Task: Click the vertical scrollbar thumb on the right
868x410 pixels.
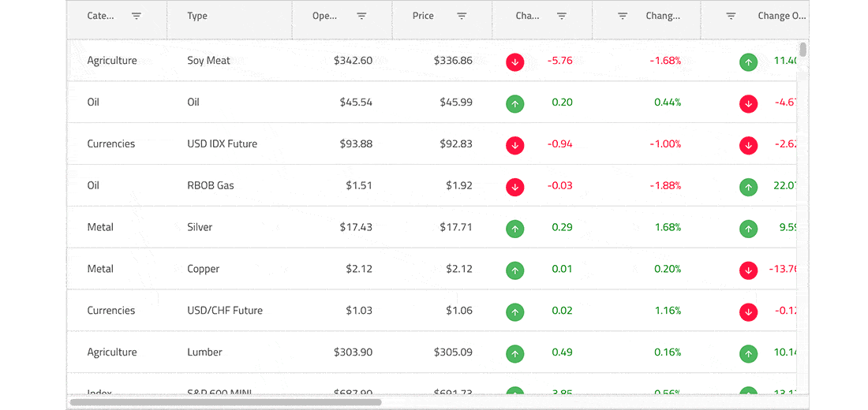Action: click(803, 50)
